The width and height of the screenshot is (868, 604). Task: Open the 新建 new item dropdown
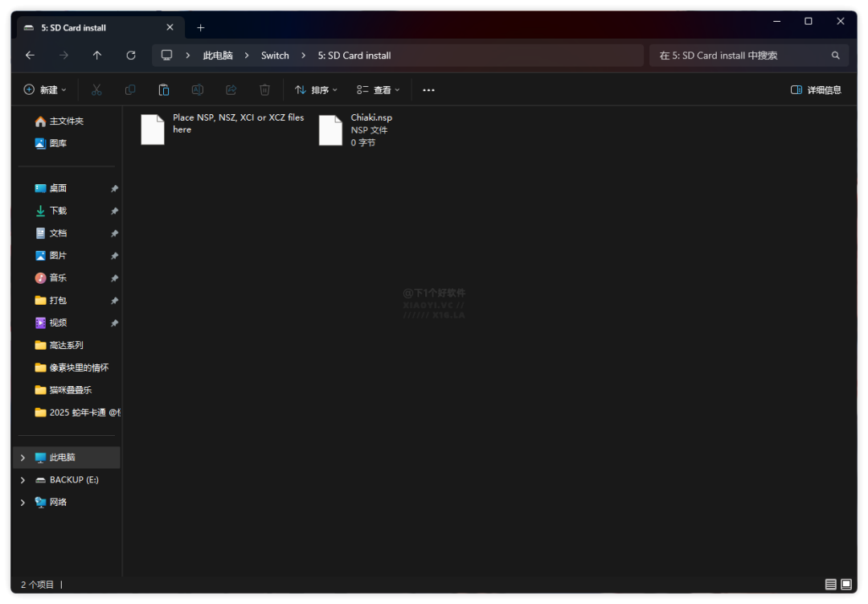[45, 90]
